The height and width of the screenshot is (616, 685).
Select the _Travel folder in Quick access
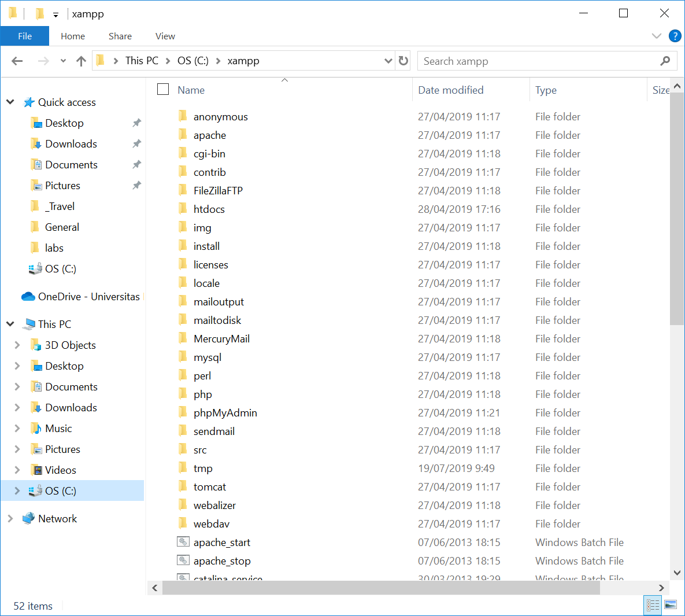click(x=53, y=206)
